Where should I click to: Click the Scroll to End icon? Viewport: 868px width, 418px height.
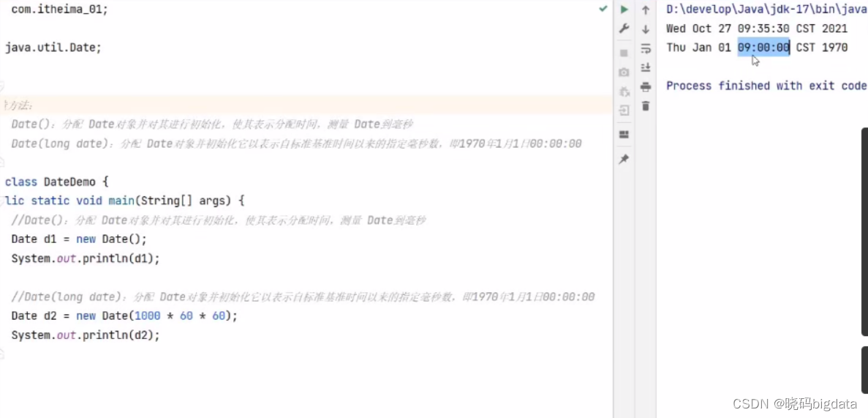pyautogui.click(x=646, y=67)
